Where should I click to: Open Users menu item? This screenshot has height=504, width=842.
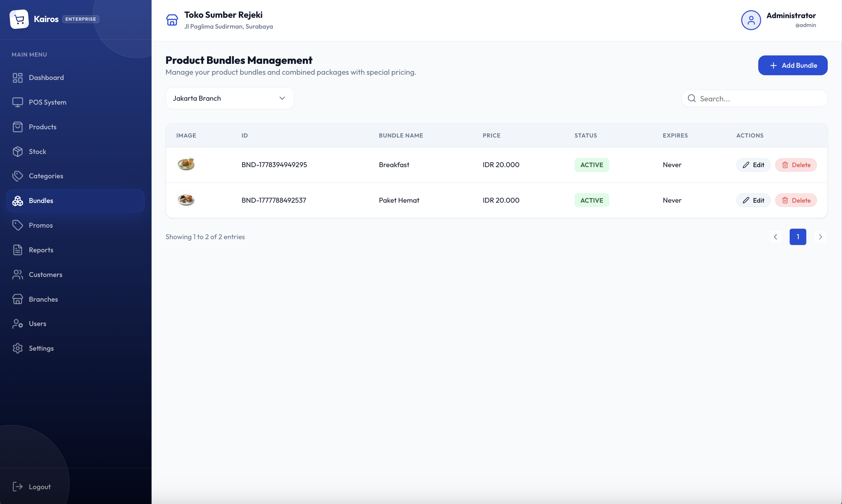75,324
